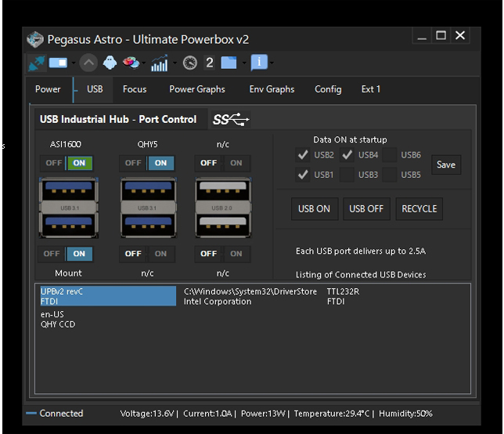Toggle the top n/c USB 2.0 port switch

(x=222, y=163)
